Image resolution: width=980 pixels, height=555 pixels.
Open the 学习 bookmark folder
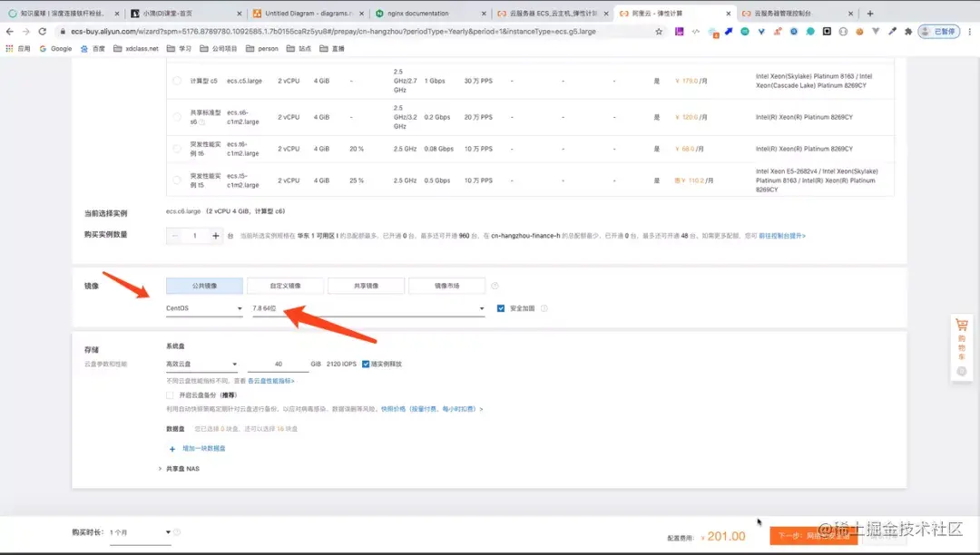pyautogui.click(x=179, y=49)
